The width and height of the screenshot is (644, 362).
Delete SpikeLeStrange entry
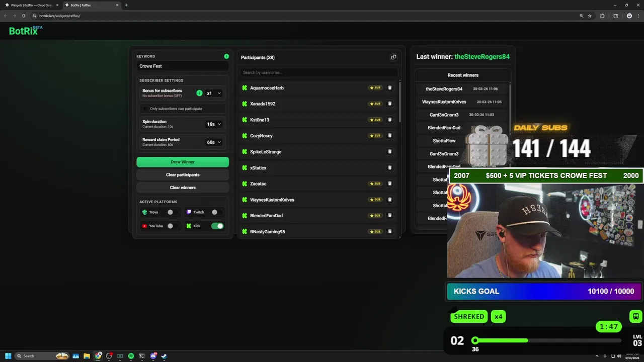[389, 151]
